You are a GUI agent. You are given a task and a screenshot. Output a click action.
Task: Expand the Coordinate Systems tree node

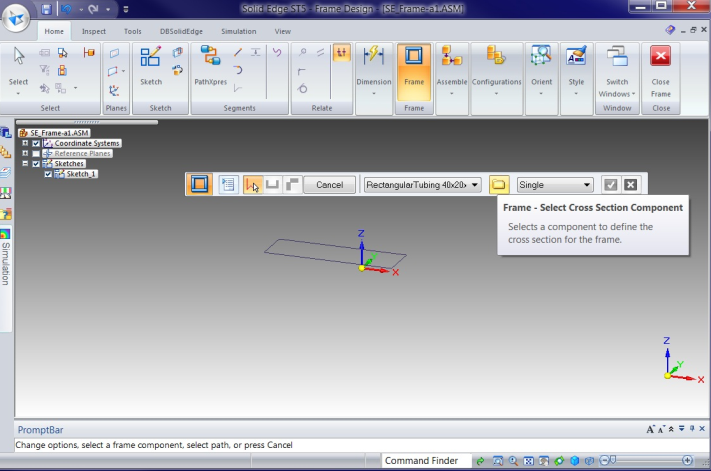pos(25,143)
